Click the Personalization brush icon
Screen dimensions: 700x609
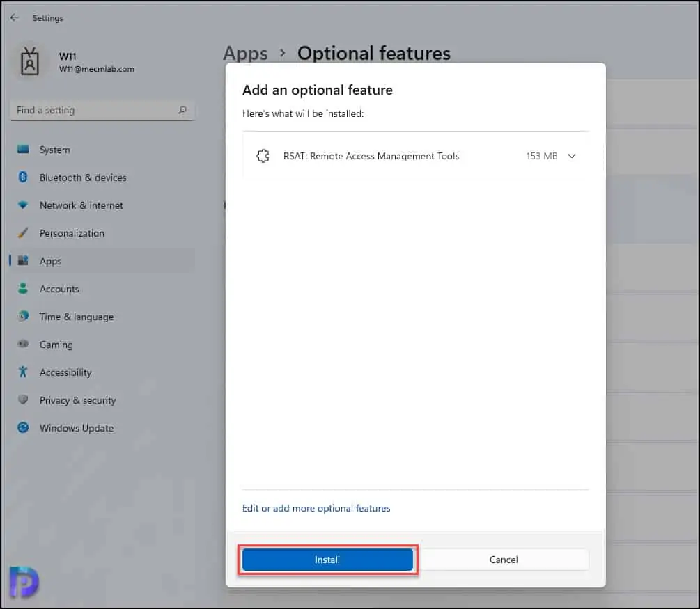(x=23, y=232)
